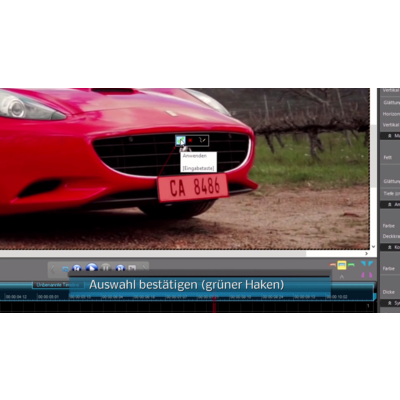Click the magenta arrows icon below the cyan one

coord(367,275)
